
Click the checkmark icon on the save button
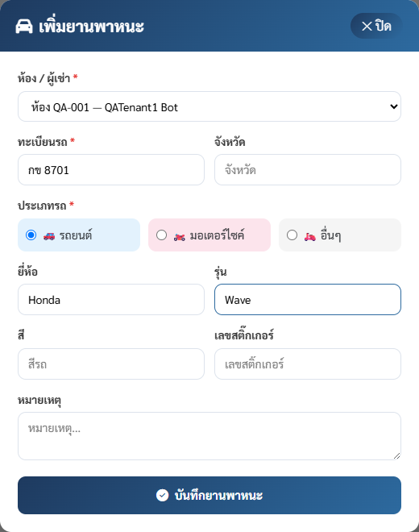pos(162,496)
